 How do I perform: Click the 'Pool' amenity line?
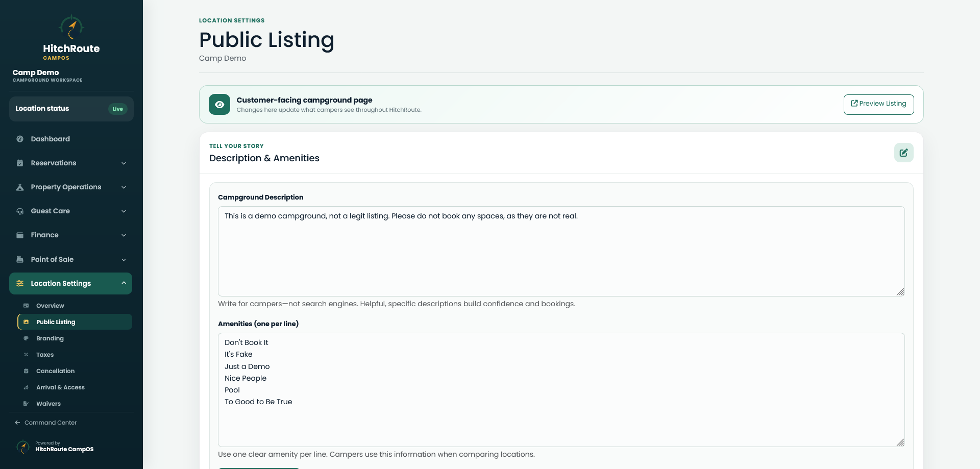tap(232, 390)
